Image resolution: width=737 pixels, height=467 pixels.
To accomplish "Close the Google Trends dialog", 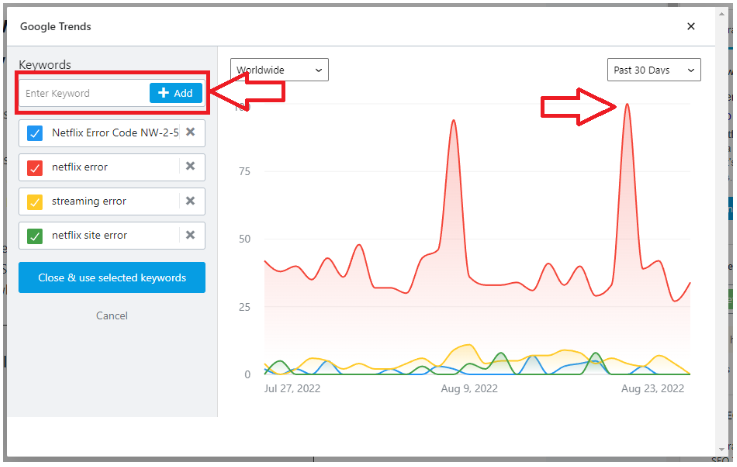I will [x=691, y=27].
